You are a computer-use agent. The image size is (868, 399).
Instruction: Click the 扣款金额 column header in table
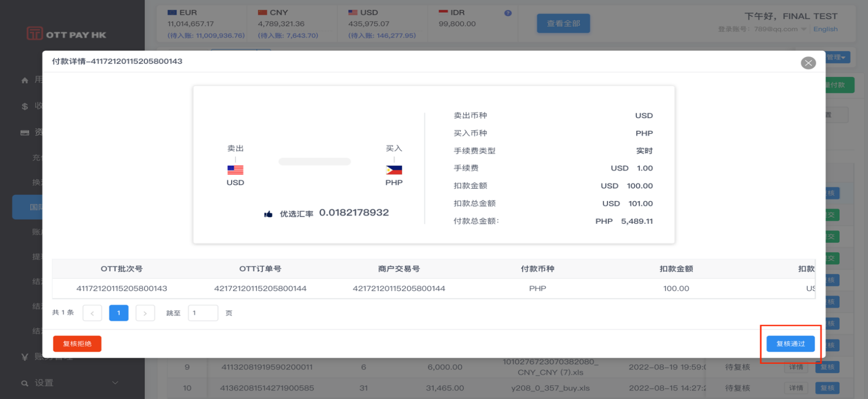(x=676, y=269)
